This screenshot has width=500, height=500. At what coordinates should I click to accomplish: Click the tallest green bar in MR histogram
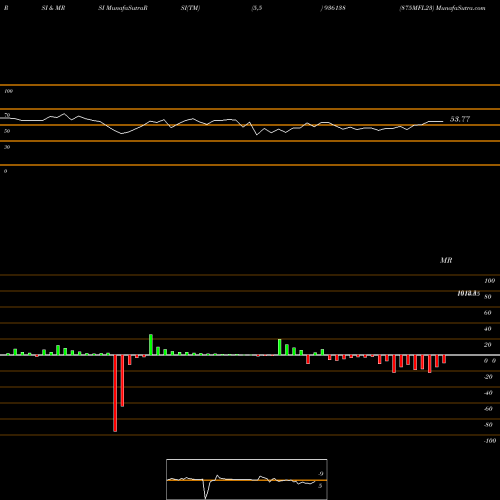point(151,345)
